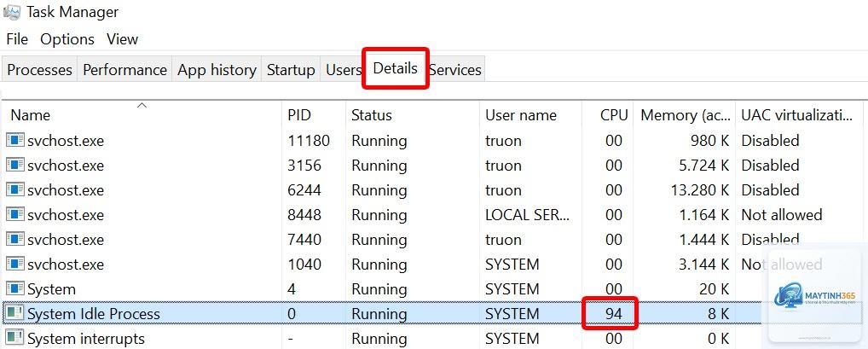868x349 pixels.
Task: Click the Running status of System interrupts
Action: 379,339
